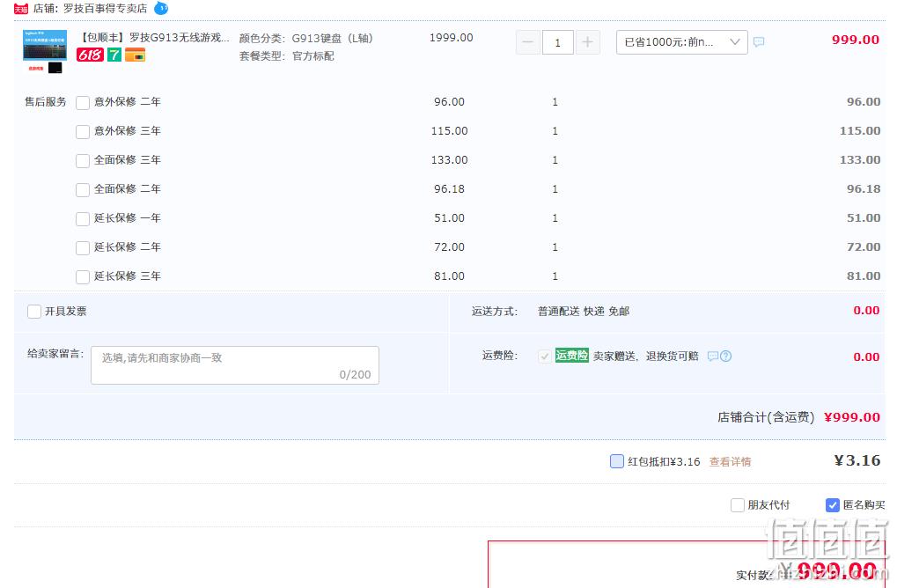Click the 颜色分类: G913键盘 (L轴) text

coord(306,39)
